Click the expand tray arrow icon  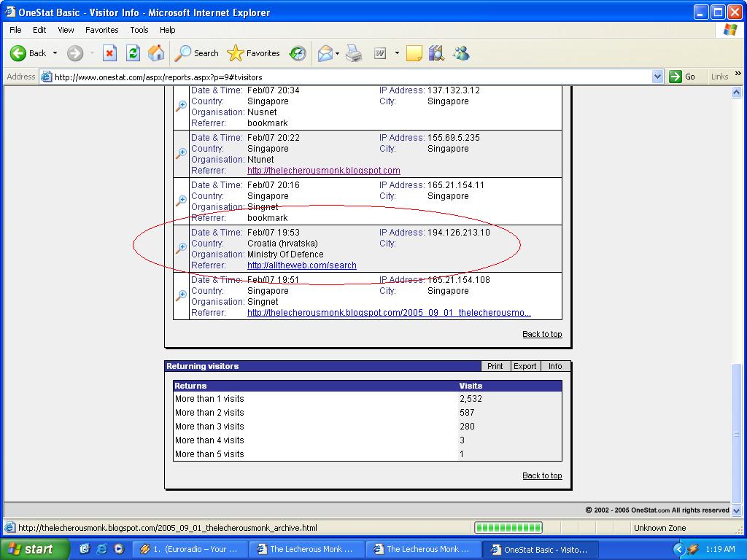679,549
